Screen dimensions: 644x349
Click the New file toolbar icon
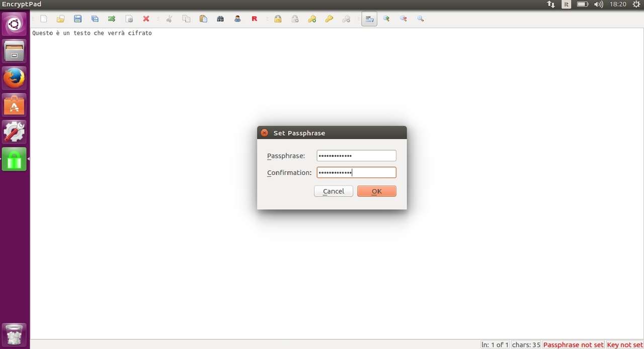tap(44, 19)
